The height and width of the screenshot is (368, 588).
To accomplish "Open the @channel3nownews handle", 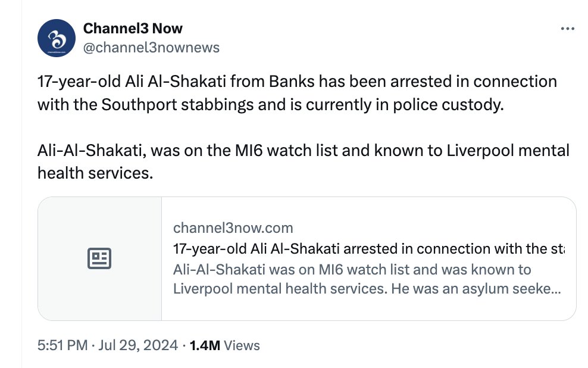I will 151,48.
